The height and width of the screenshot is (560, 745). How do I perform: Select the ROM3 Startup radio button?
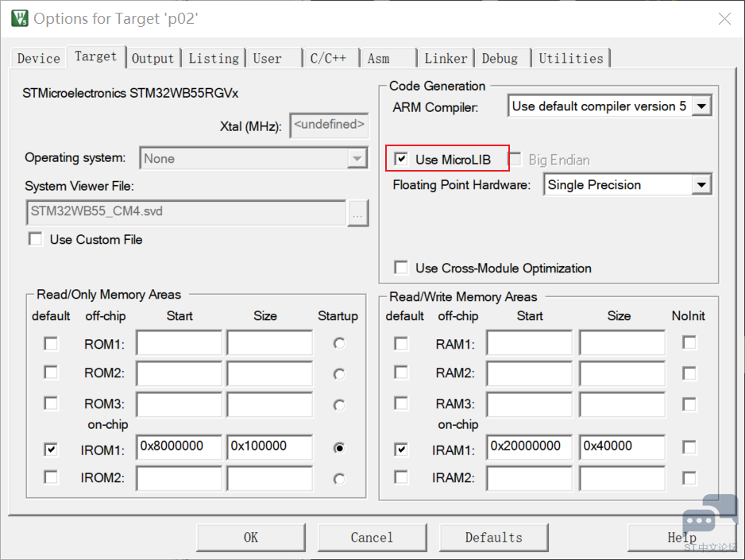point(339,405)
